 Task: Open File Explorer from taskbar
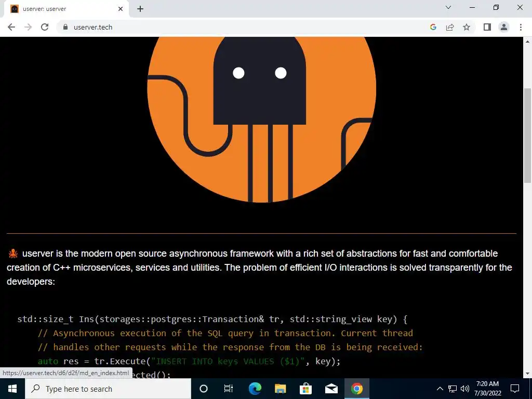[x=280, y=389]
